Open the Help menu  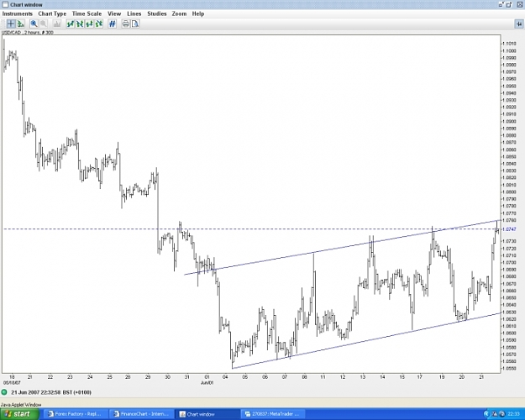click(198, 13)
